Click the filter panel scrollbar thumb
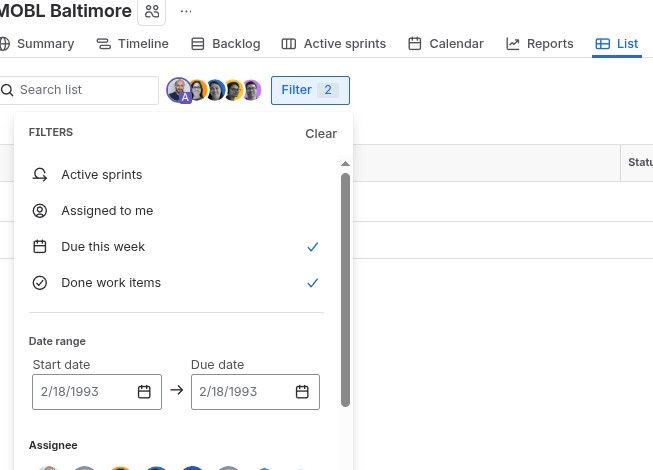Screen dimensions: 653x470 345,290
